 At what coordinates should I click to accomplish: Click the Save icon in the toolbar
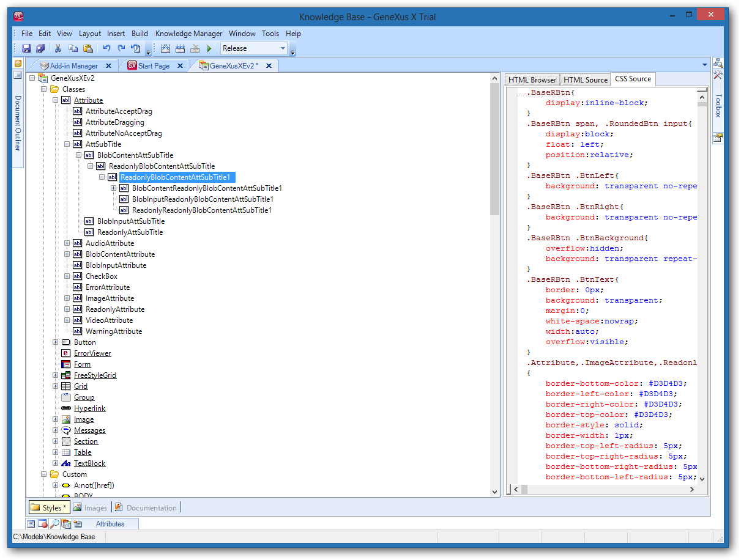(x=26, y=48)
